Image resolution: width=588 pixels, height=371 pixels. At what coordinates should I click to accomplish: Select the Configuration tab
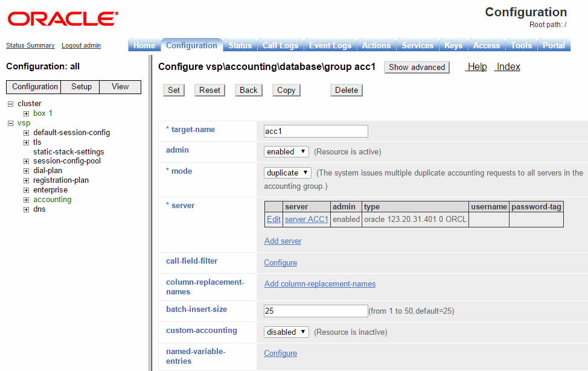191,45
